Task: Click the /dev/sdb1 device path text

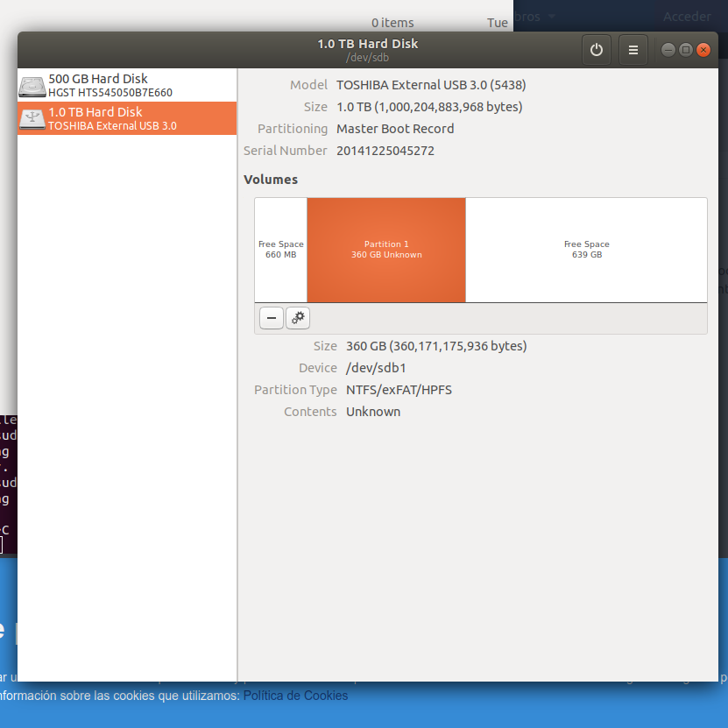Action: click(x=376, y=368)
